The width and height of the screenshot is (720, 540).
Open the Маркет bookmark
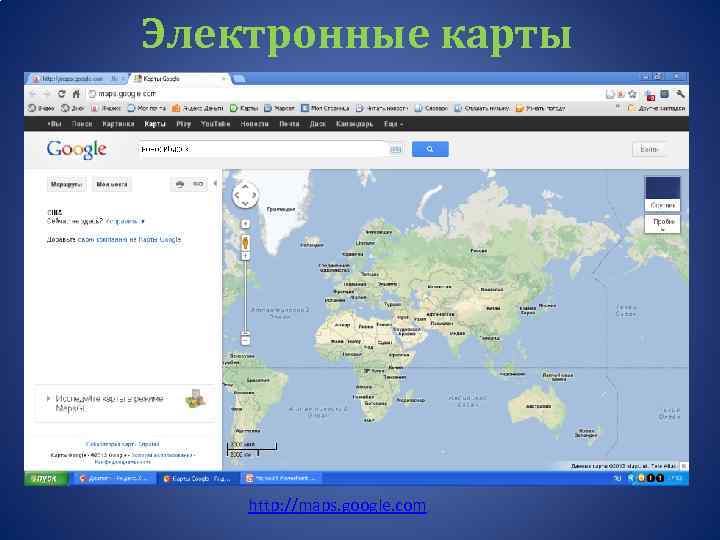pyautogui.click(x=279, y=108)
